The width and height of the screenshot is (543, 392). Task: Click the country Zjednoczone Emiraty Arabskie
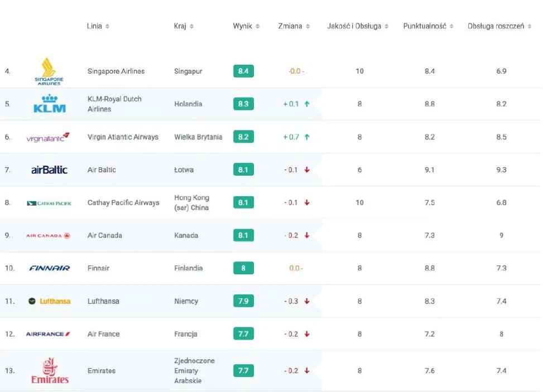(194, 371)
